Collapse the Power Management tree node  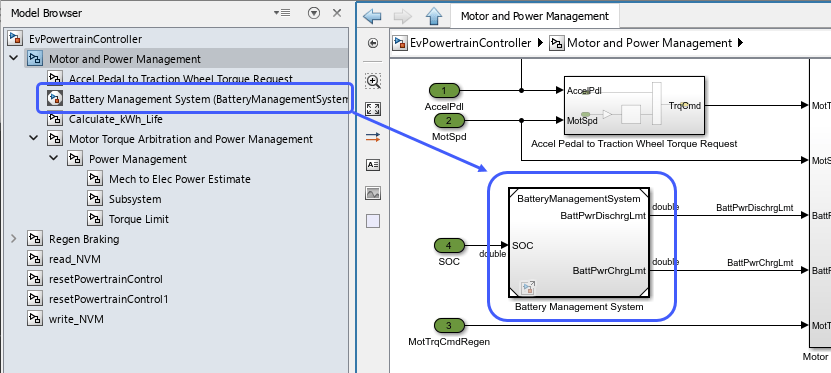tap(54, 159)
